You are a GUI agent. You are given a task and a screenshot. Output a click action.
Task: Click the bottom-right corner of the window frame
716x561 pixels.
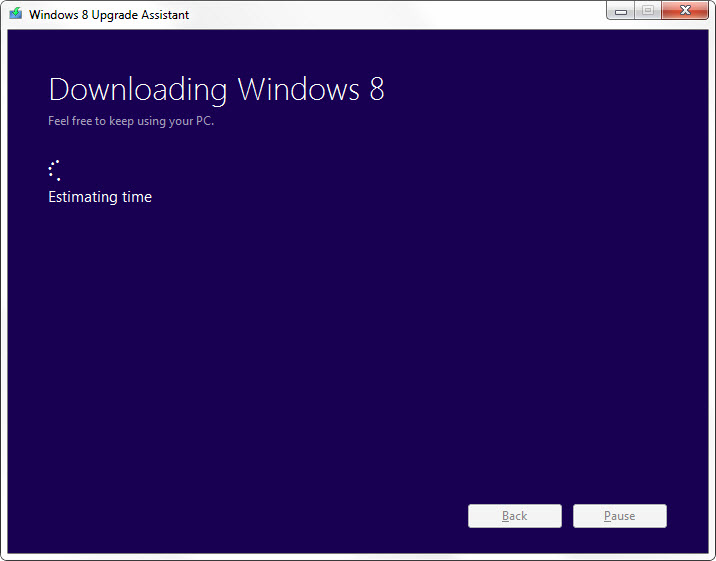[712, 557]
